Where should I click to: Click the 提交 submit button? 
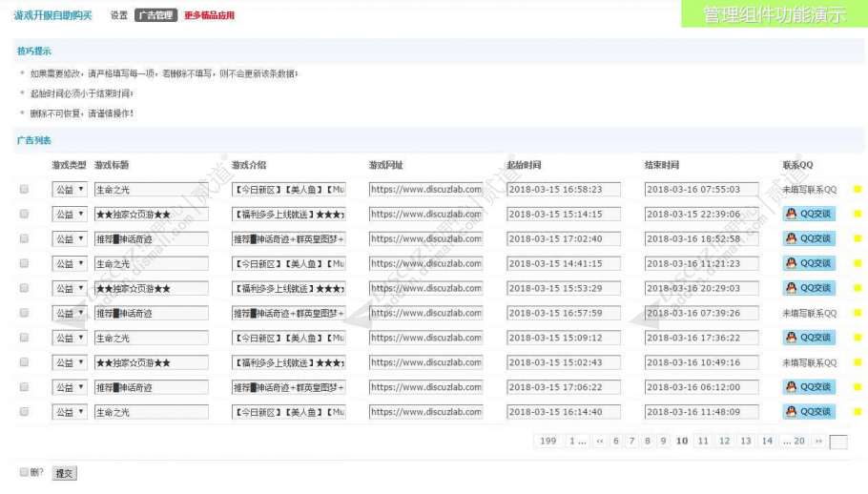pyautogui.click(x=64, y=474)
